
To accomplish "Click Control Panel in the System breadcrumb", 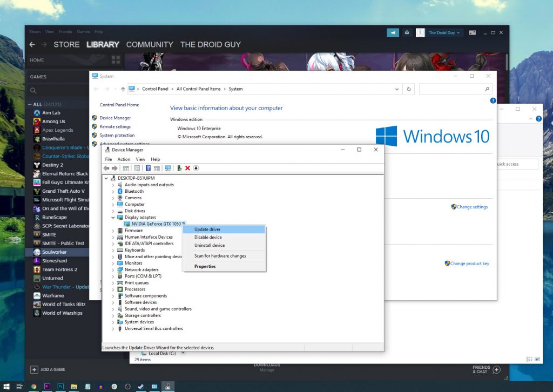I will click(x=155, y=89).
